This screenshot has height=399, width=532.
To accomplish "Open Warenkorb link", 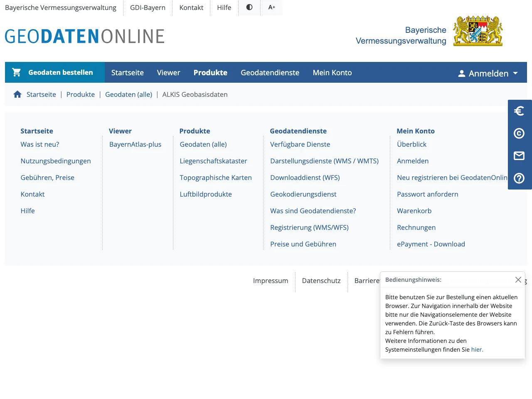I will pos(414,211).
